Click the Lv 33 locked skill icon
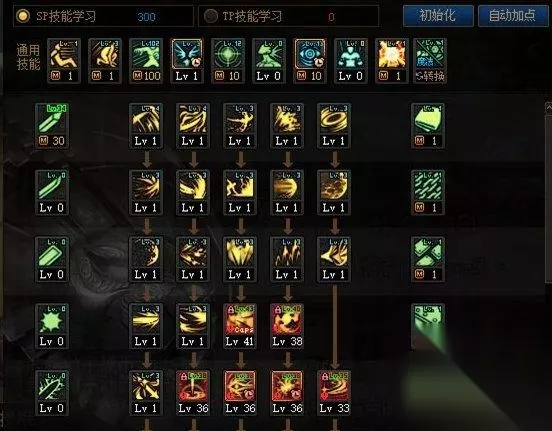Image resolution: width=552 pixels, height=431 pixels. 334,393
